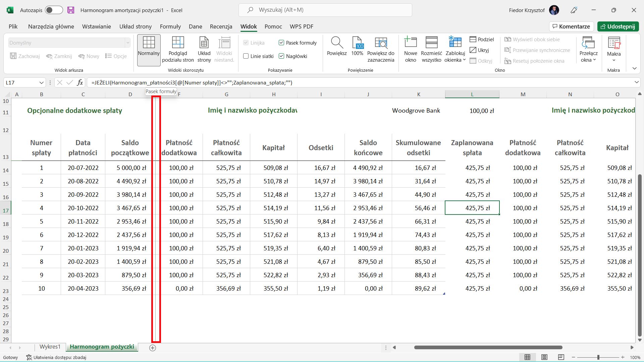Screen dimensions: 644x362
Task: Open the Name Box dropdown arrow
Action: coord(41,82)
